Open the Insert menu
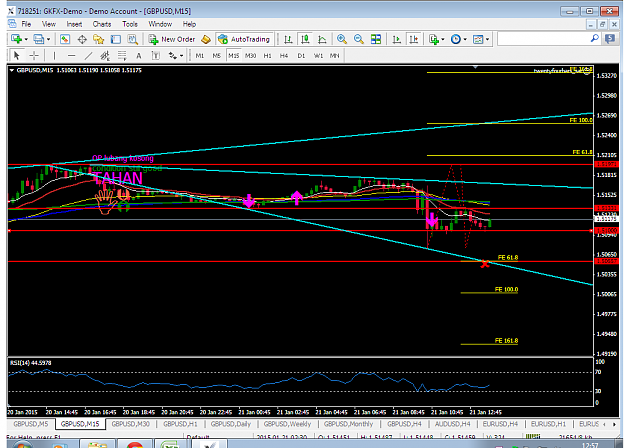Image resolution: width=625 pixels, height=448 pixels. click(x=74, y=24)
